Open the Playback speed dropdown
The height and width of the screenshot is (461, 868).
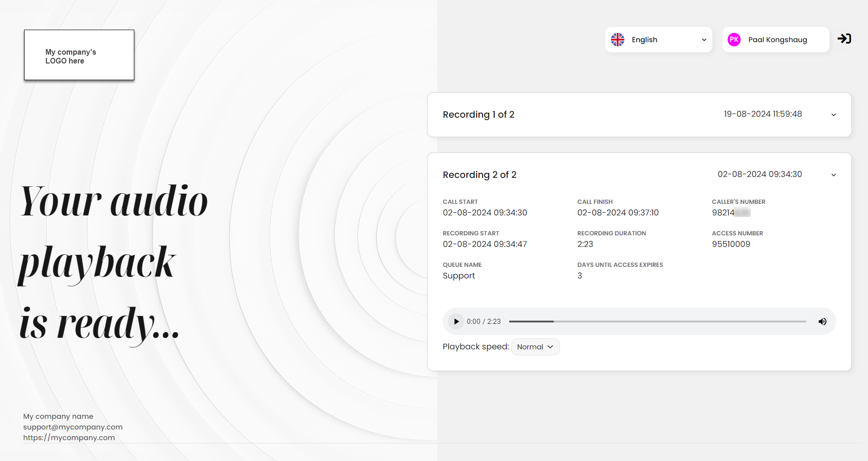tap(535, 347)
